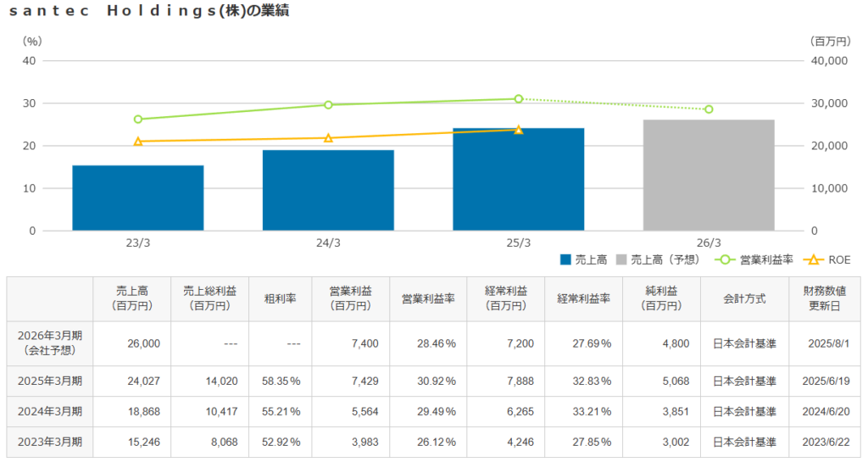Click the blue 売上高 legend color square
The width and height of the screenshot is (868, 462).
[x=565, y=259]
